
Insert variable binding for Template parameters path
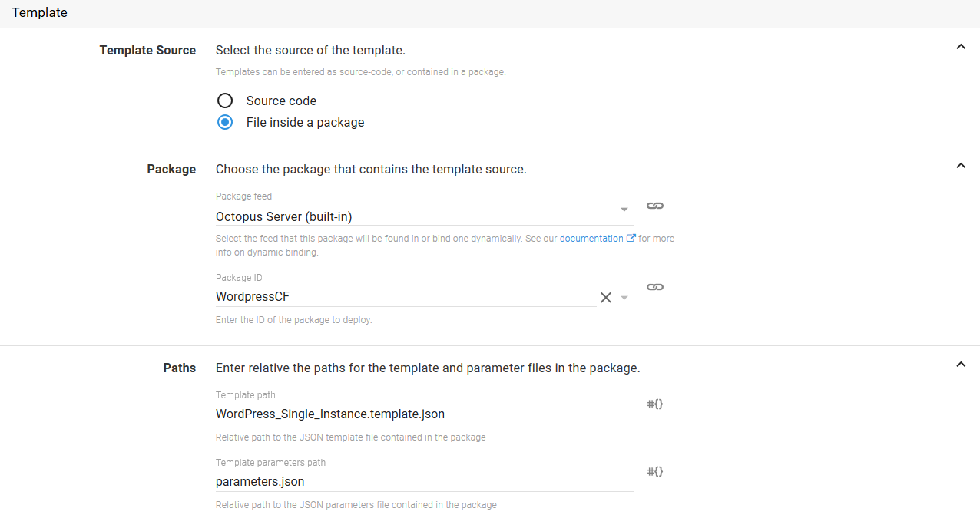pyautogui.click(x=654, y=471)
